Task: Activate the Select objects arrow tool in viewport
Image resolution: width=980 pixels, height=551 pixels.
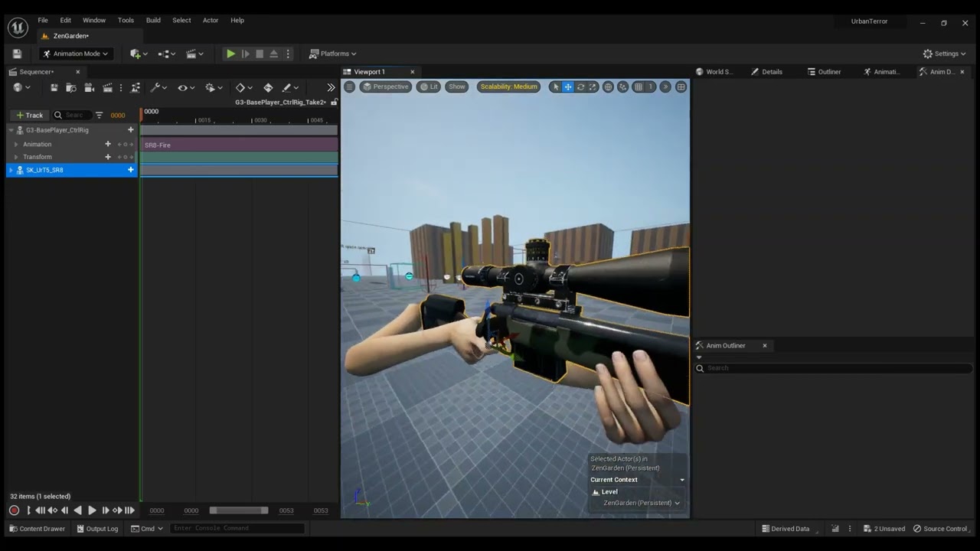Action: click(556, 86)
